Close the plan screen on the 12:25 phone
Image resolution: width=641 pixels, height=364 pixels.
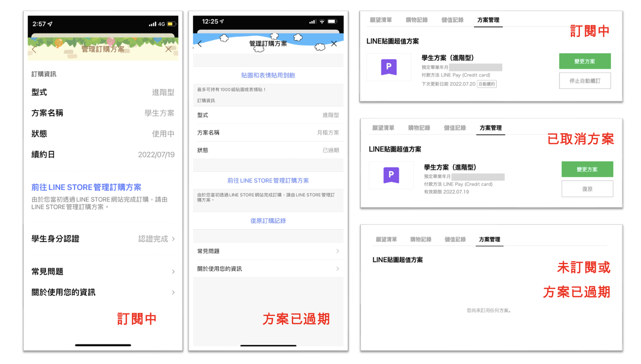[x=334, y=44]
